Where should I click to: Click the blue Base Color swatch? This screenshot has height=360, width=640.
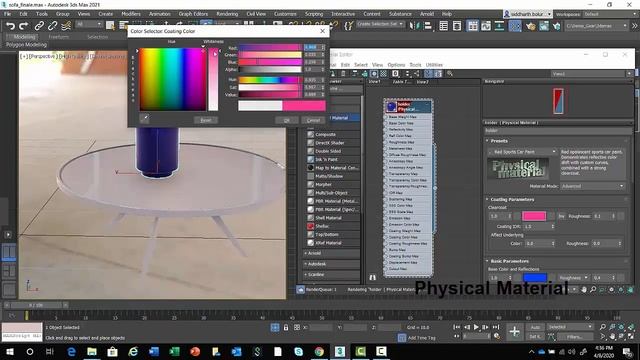(535, 278)
